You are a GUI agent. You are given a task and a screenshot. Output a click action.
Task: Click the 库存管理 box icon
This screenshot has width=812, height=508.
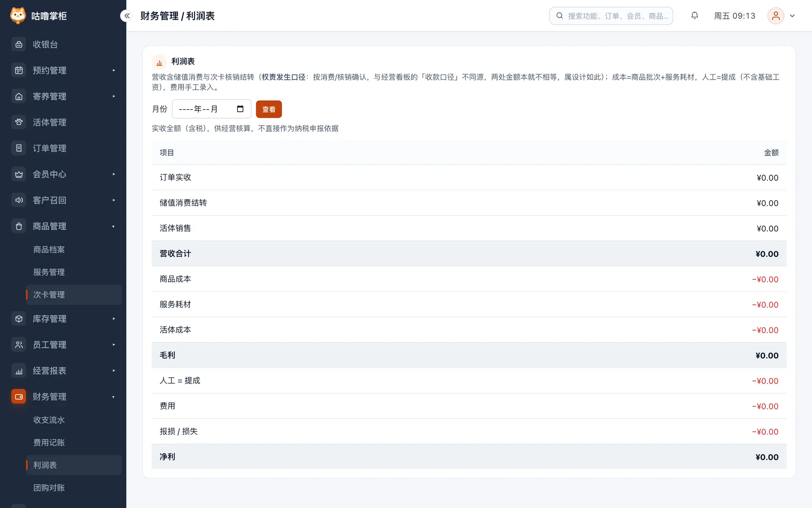pos(19,319)
